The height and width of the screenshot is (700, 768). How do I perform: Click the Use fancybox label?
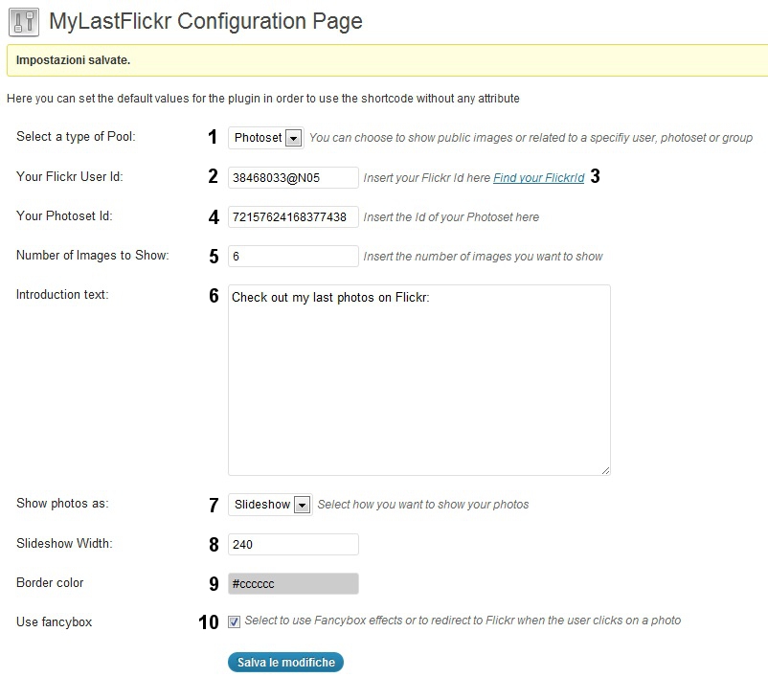(55, 622)
